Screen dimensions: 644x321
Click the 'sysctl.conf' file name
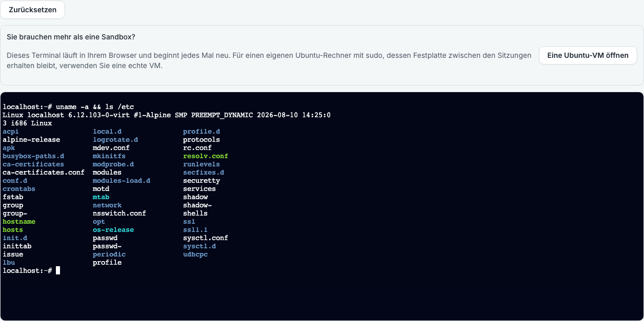(206, 238)
